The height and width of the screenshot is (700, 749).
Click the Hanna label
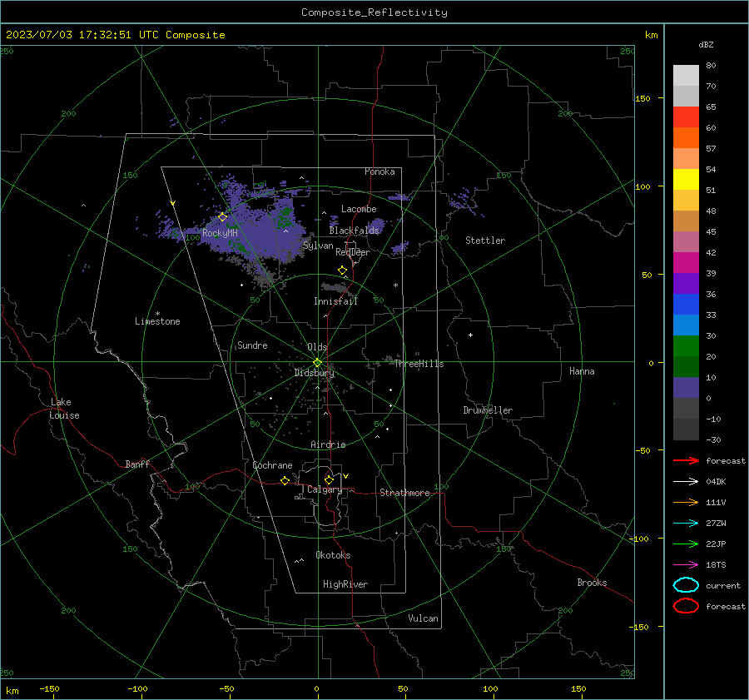[582, 371]
